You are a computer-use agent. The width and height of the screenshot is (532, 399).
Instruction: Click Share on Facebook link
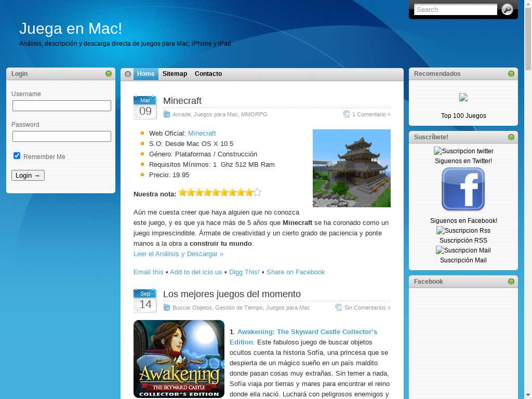point(296,272)
